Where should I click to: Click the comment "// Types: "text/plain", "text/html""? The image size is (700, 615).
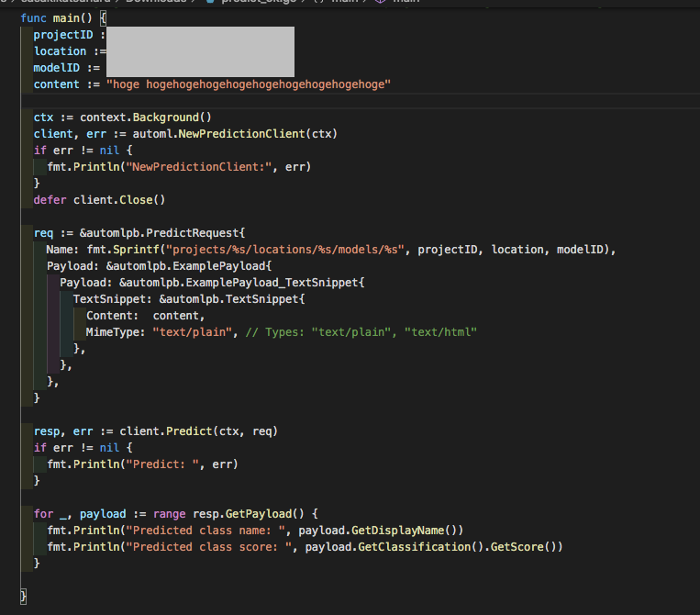pyautogui.click(x=361, y=332)
